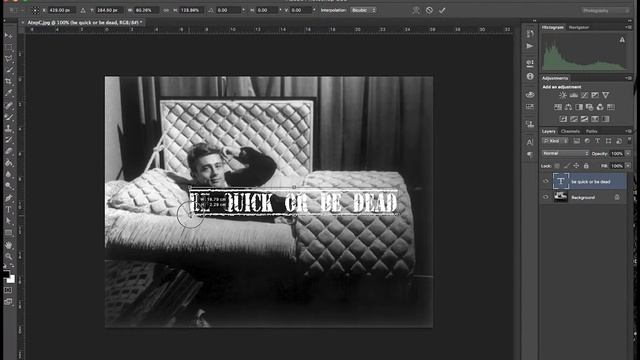Select the Dodge tool
Viewport: 640px width, 360px height.
pyautogui.click(x=9, y=186)
